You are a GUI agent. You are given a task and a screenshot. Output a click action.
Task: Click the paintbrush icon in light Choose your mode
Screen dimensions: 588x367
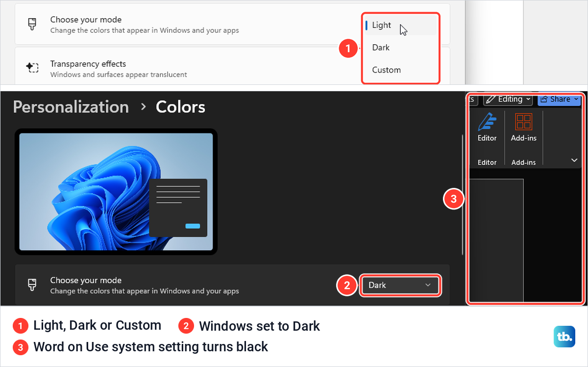pos(32,25)
